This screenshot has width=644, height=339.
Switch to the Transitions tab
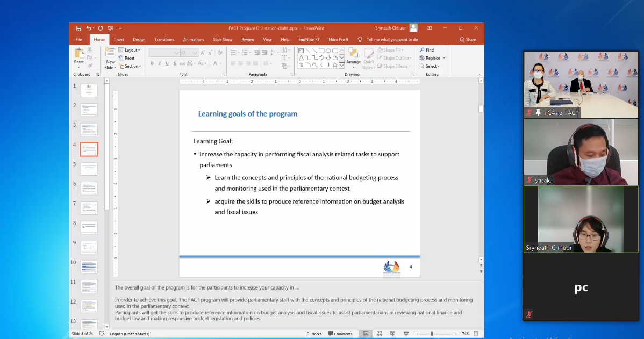(x=164, y=40)
